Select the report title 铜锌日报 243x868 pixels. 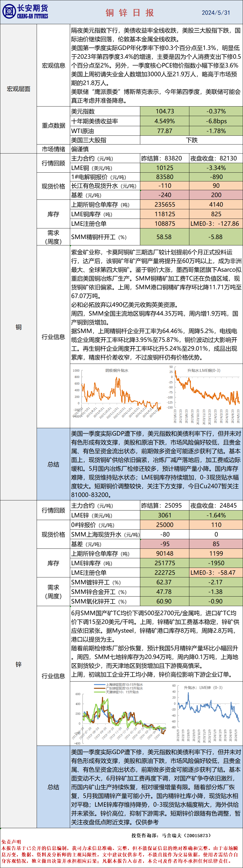tap(130, 13)
